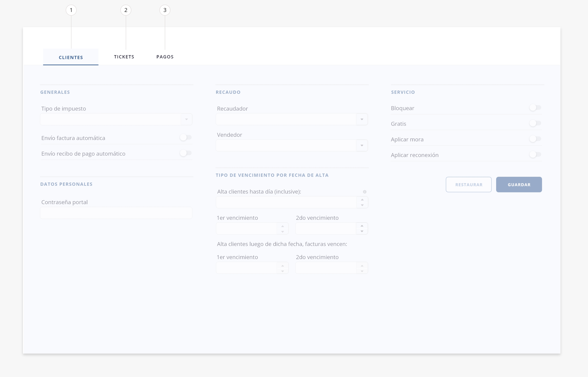
Task: Open the Pagos tab
Action: click(165, 57)
